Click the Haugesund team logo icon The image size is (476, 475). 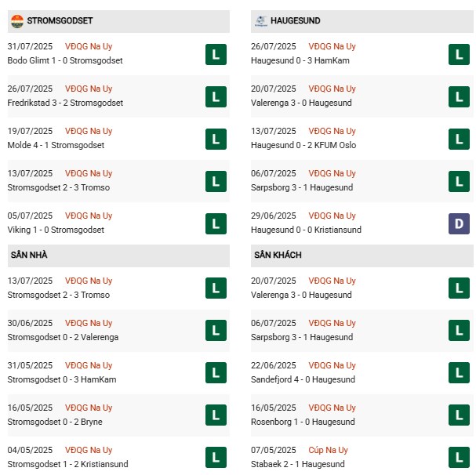(260, 20)
